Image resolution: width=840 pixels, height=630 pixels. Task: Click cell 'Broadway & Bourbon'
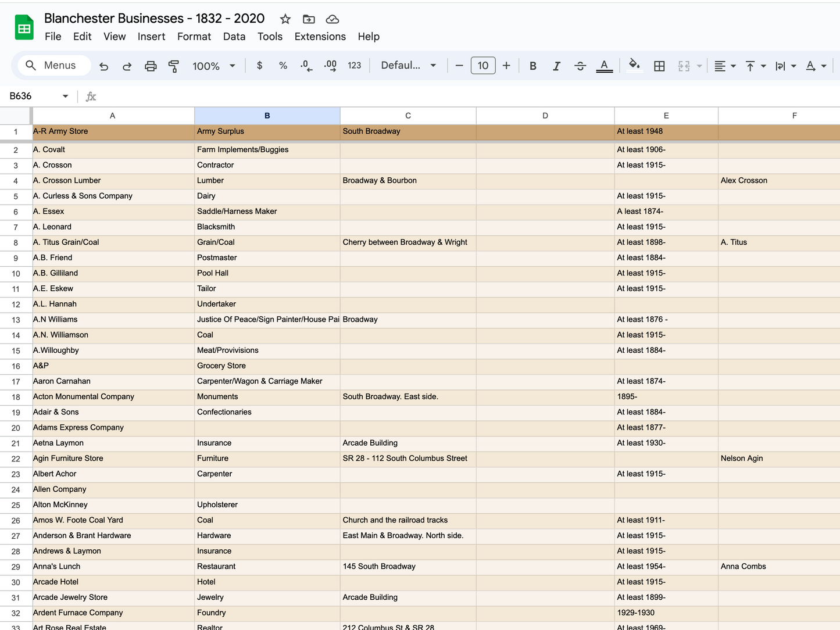pos(408,180)
